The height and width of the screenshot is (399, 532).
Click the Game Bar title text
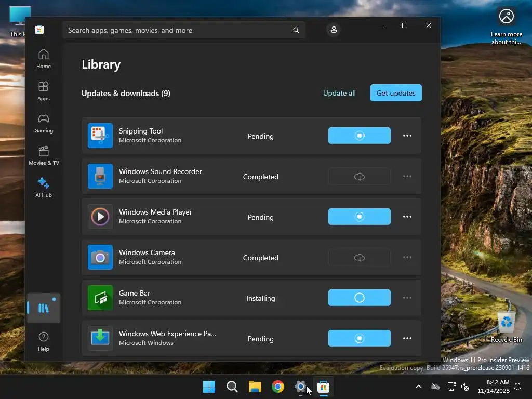tap(135, 293)
